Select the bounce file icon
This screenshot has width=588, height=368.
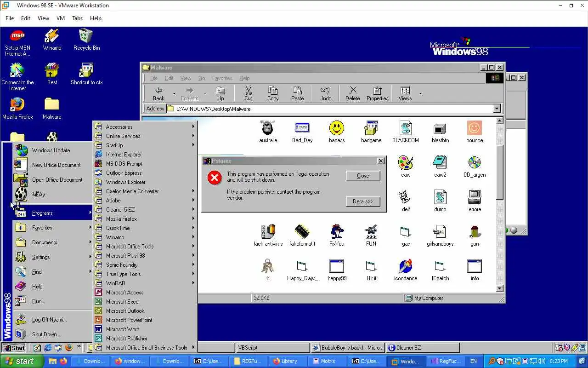[475, 129]
